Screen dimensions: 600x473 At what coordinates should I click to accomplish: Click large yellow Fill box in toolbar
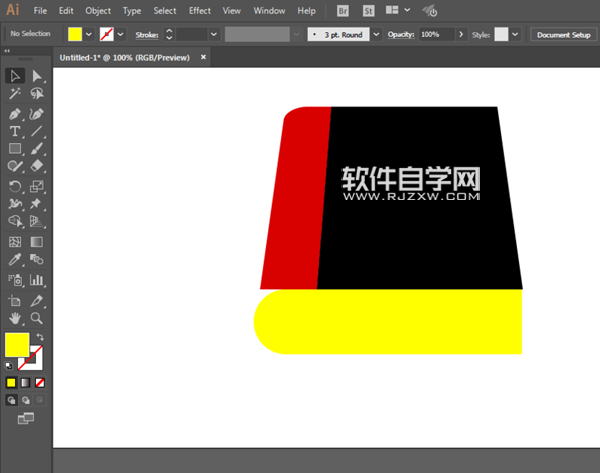coord(17,345)
